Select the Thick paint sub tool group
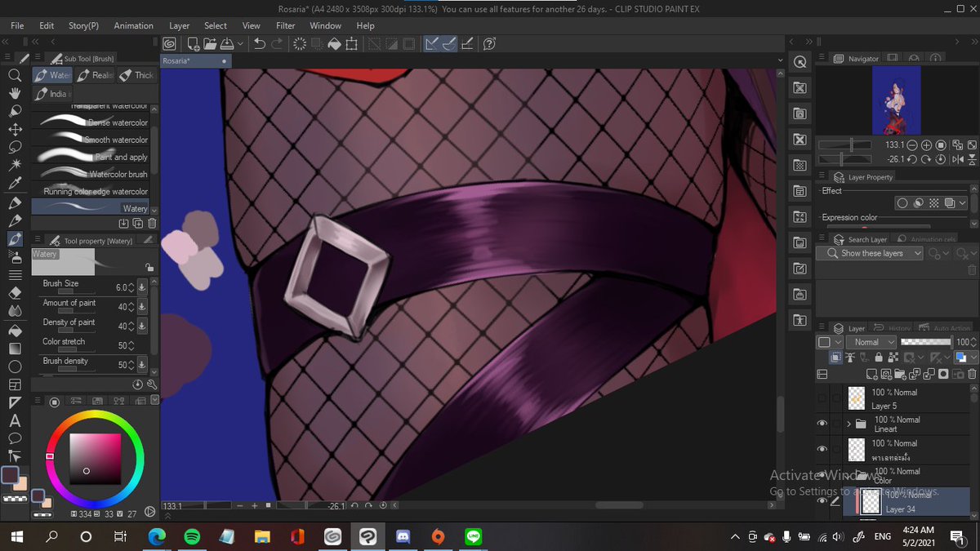 (136, 75)
